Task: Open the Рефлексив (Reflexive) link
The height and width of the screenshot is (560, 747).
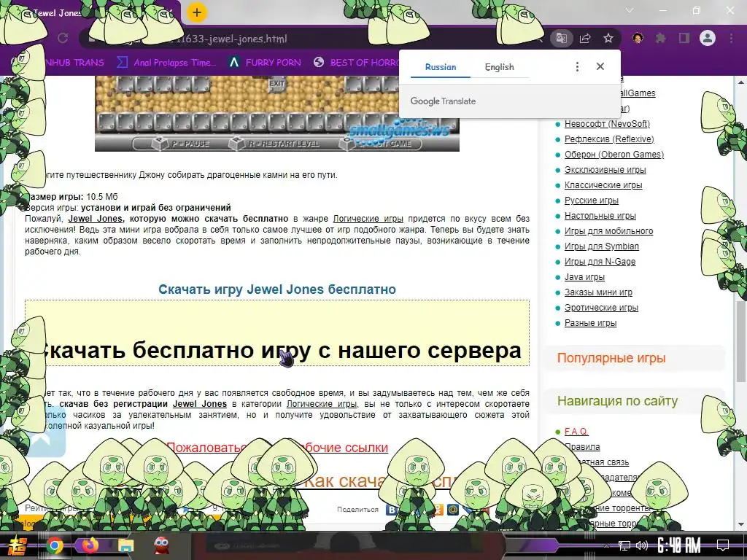Action: (609, 139)
